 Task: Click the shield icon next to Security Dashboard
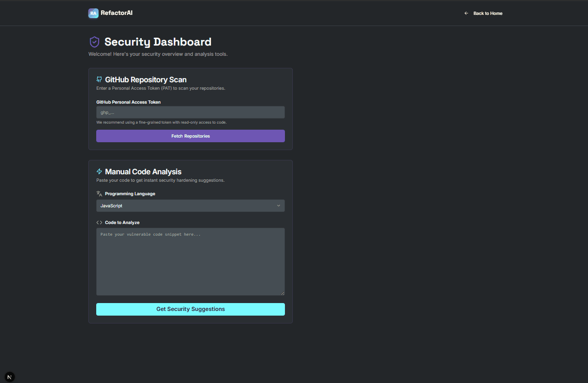[x=94, y=42]
